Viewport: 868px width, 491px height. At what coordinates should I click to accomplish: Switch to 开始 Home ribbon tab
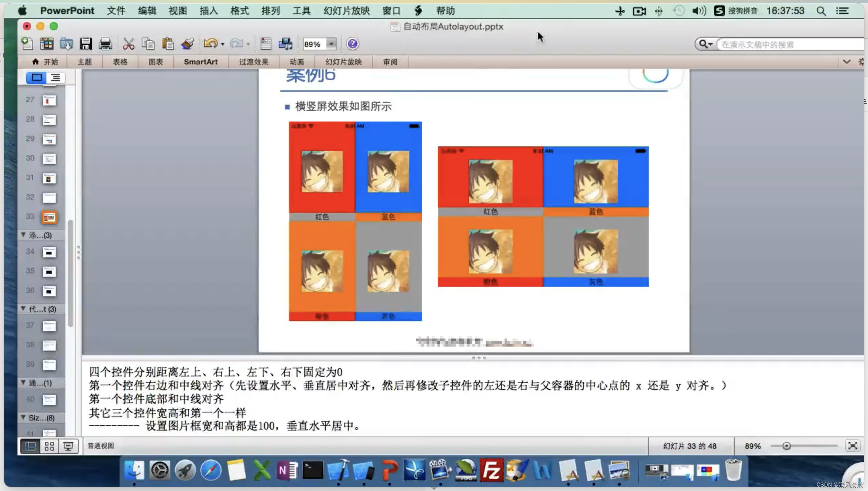click(x=45, y=62)
